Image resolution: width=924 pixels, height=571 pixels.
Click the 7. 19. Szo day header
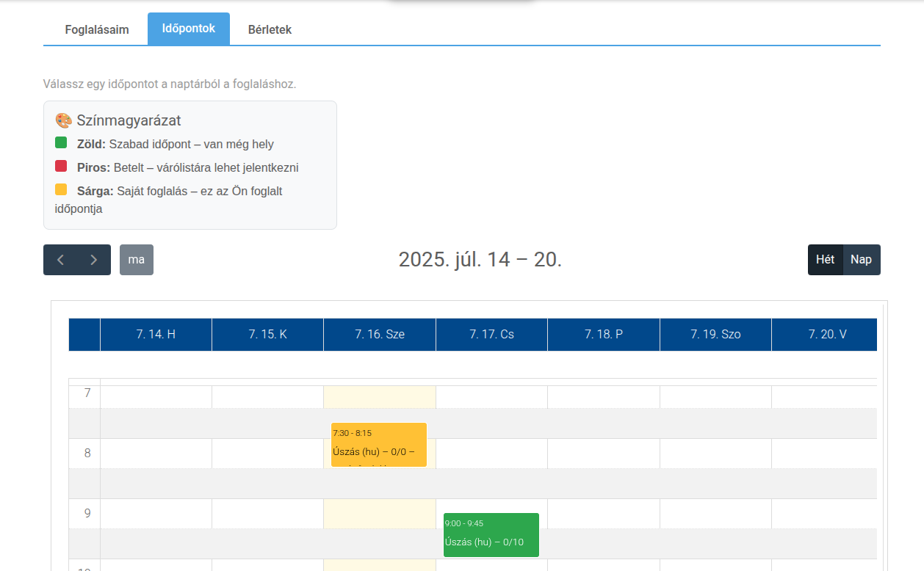(x=715, y=334)
